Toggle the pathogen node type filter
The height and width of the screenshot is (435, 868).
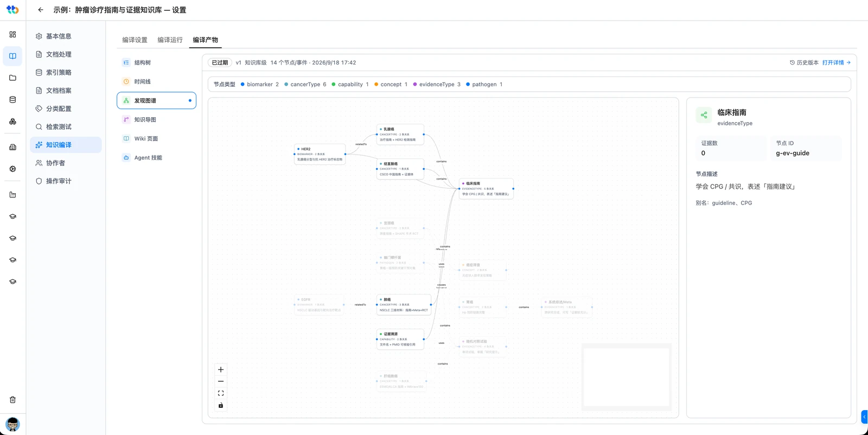point(484,85)
